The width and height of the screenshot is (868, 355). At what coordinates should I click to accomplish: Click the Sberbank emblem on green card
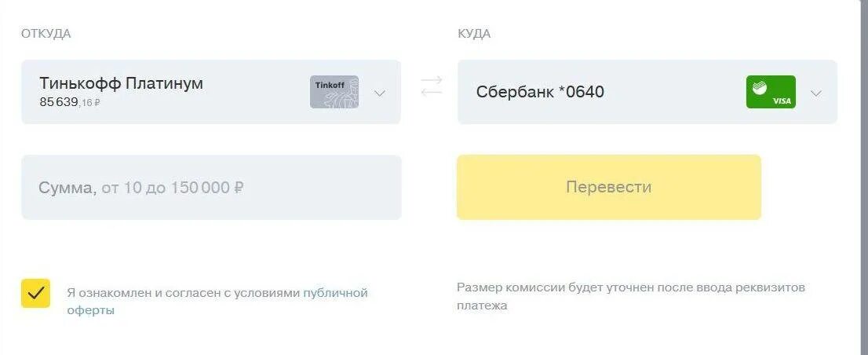[759, 88]
